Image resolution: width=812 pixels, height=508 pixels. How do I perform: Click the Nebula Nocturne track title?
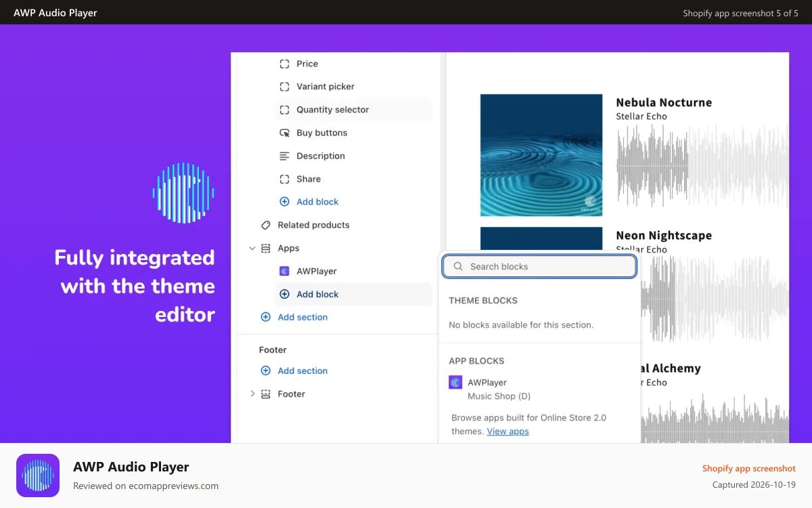click(x=664, y=102)
